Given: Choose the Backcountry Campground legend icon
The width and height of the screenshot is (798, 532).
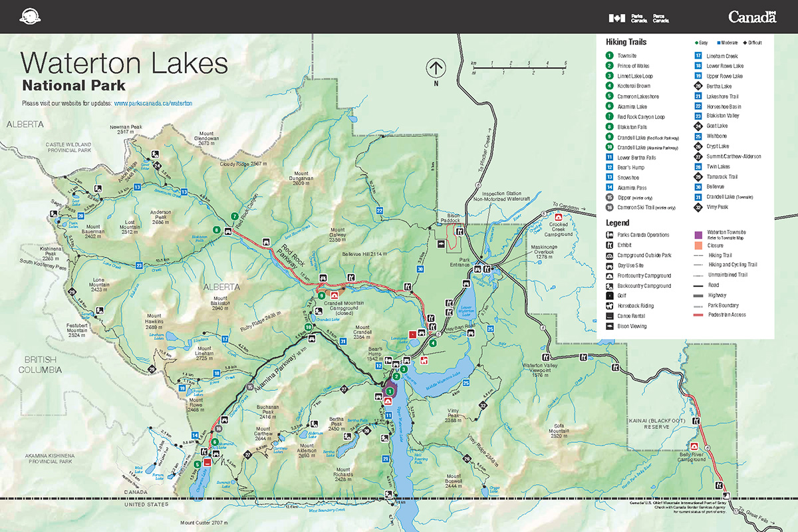Looking at the screenshot, I should 609,285.
